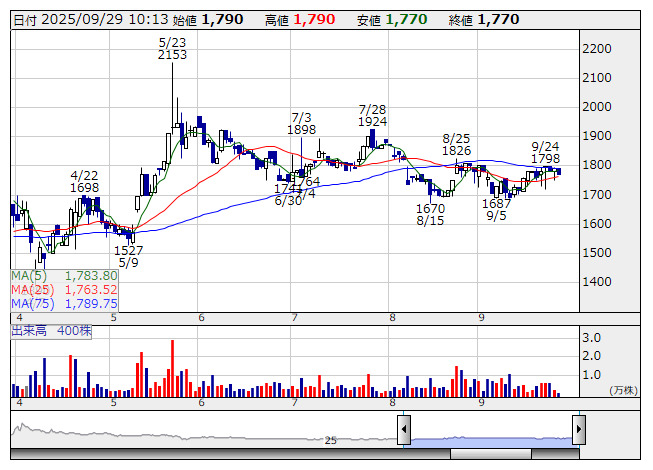Click the 終値 1,770 closing price value
The width and height of the screenshot is (653, 470).
pyautogui.click(x=484, y=20)
